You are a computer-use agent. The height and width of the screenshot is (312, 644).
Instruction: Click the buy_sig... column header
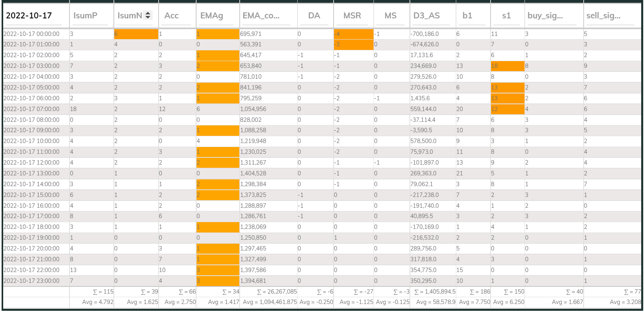(545, 16)
